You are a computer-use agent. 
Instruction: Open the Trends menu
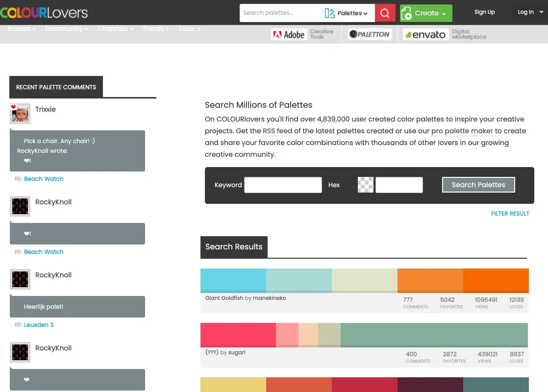click(155, 28)
